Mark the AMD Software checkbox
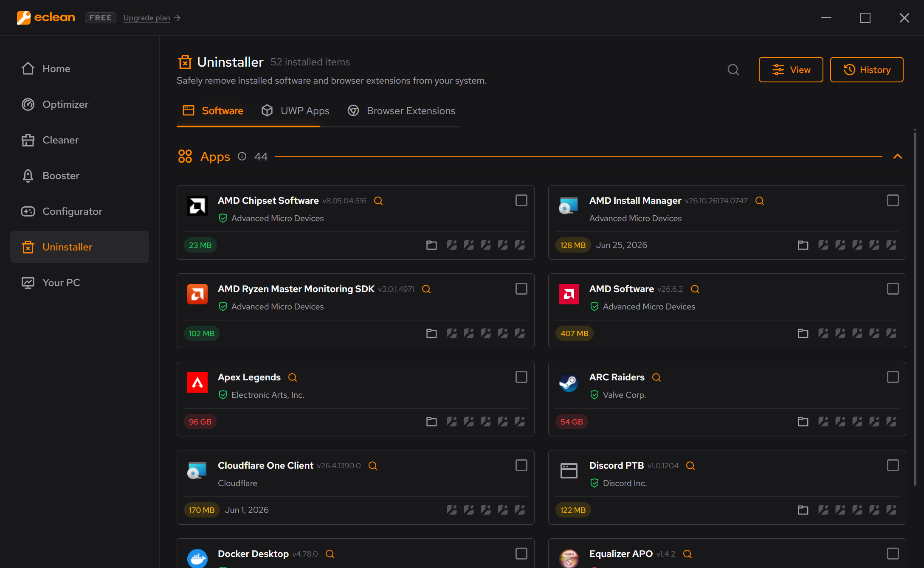Image resolution: width=924 pixels, height=568 pixels. 893,289
